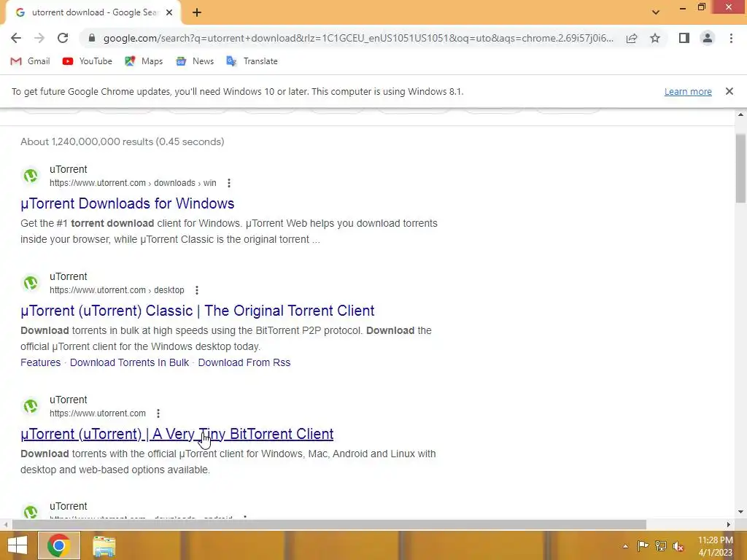Focus the address bar URL

tap(358, 38)
